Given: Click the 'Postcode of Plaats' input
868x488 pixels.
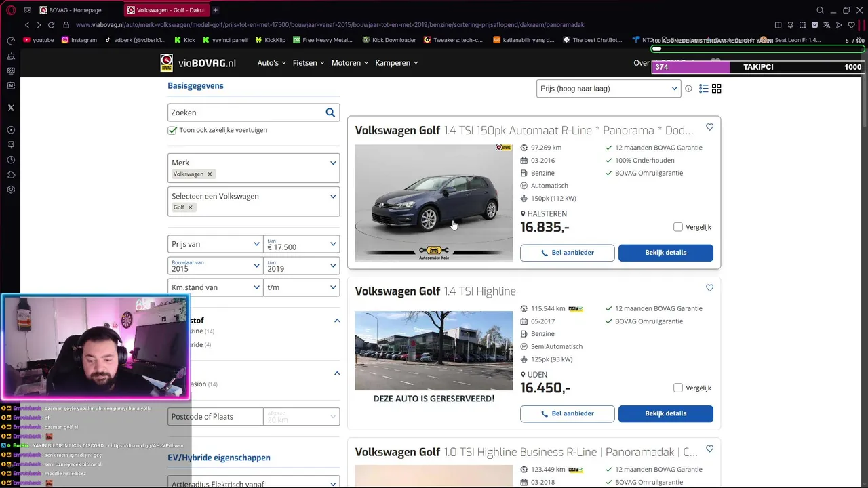Looking at the screenshot, I should [x=215, y=417].
